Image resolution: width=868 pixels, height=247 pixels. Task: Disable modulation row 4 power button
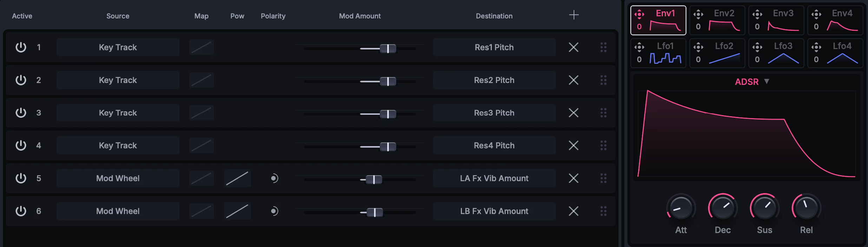(21, 145)
